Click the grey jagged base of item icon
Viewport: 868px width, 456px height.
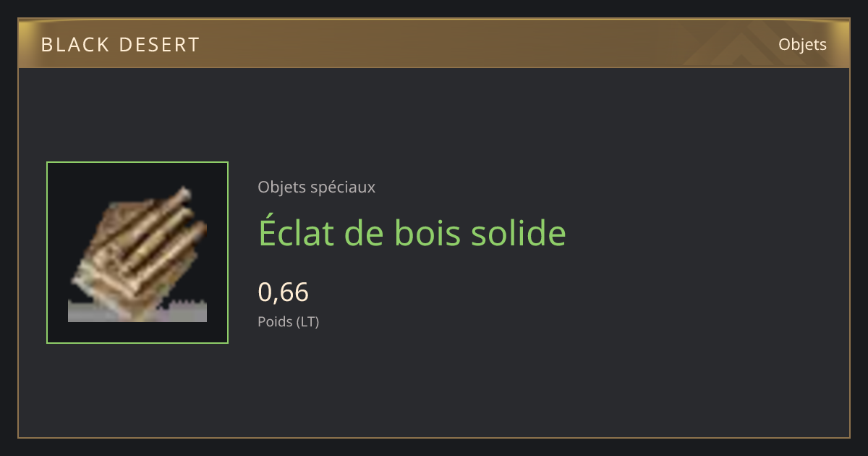pos(137,310)
